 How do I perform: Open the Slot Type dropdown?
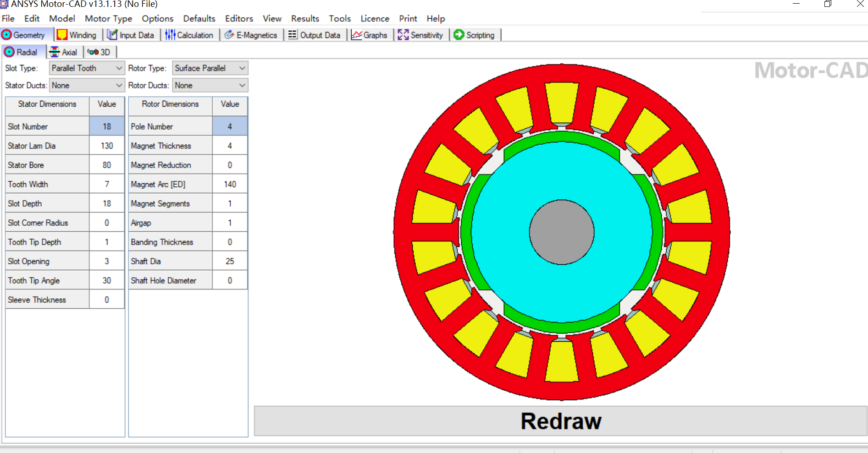pos(87,68)
